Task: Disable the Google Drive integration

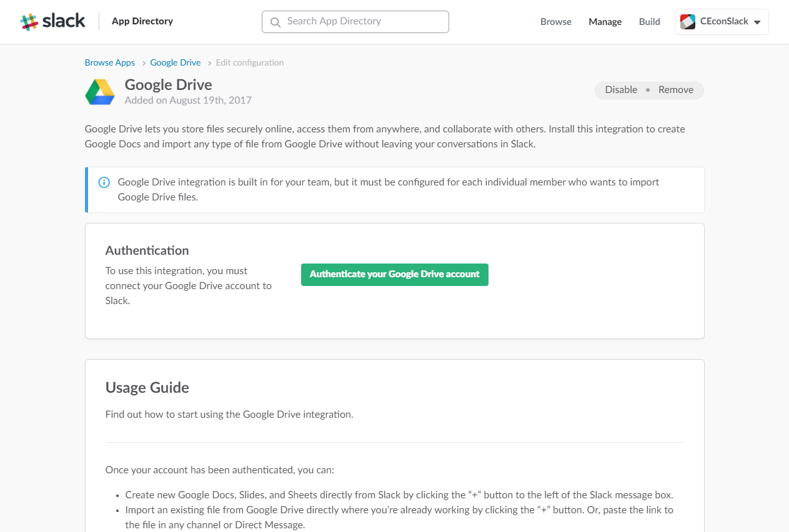Action: (x=621, y=90)
